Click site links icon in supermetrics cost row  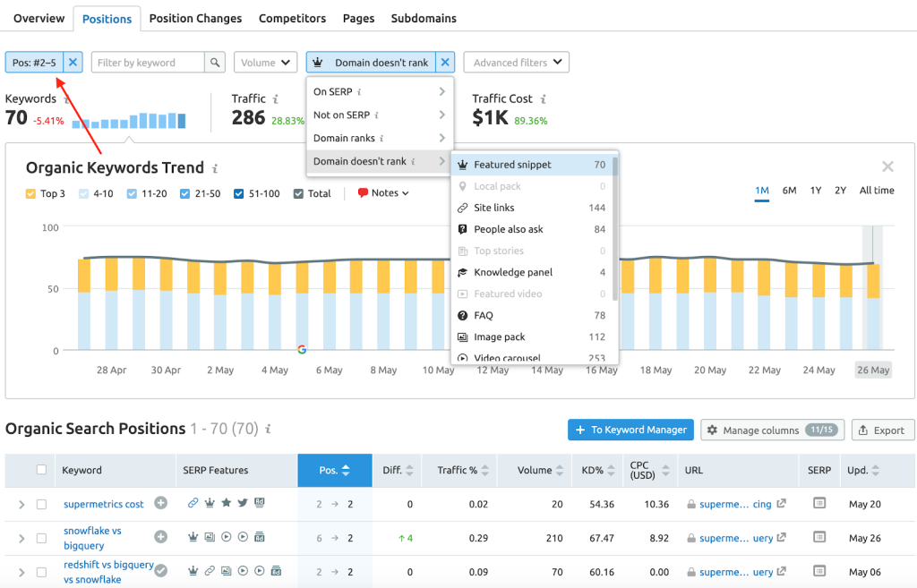tap(193, 503)
